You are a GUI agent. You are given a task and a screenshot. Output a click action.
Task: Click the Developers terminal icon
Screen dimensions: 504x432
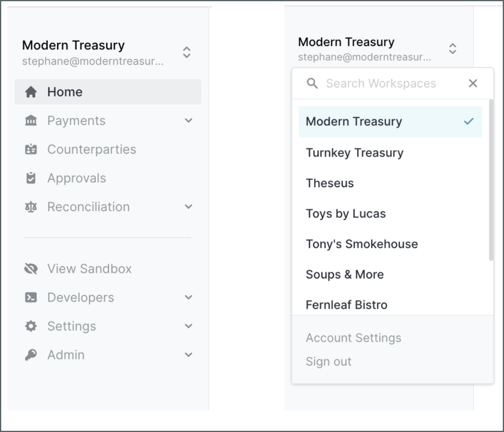pyautogui.click(x=31, y=297)
